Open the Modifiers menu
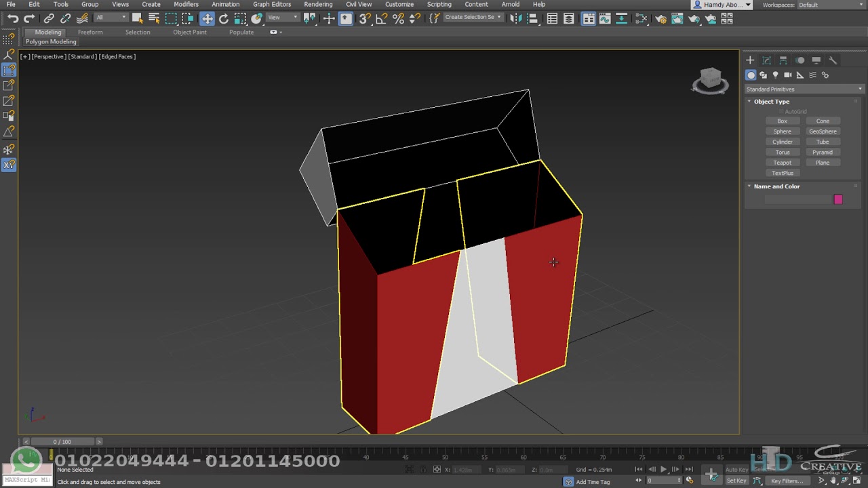Image resolution: width=868 pixels, height=488 pixels. pos(186,4)
